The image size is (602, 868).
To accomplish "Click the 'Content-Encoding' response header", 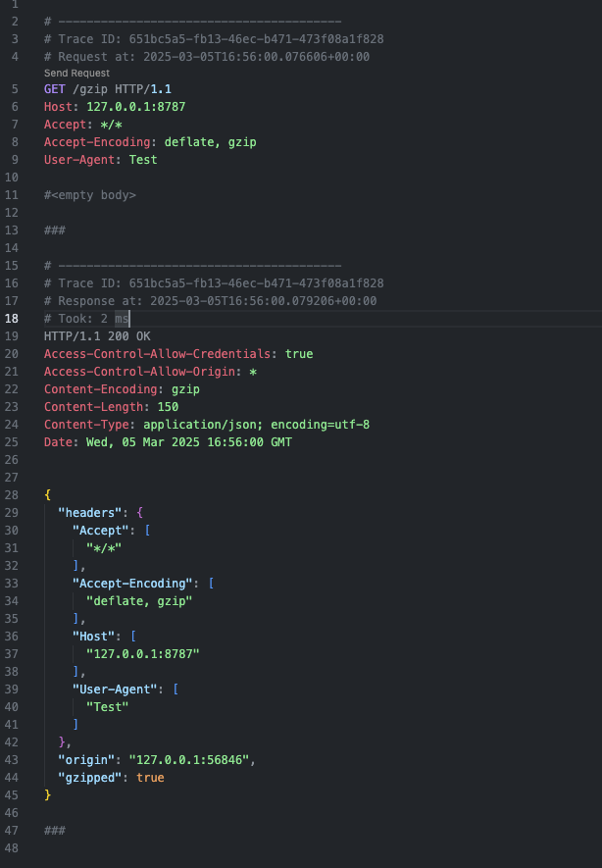I will [101, 389].
